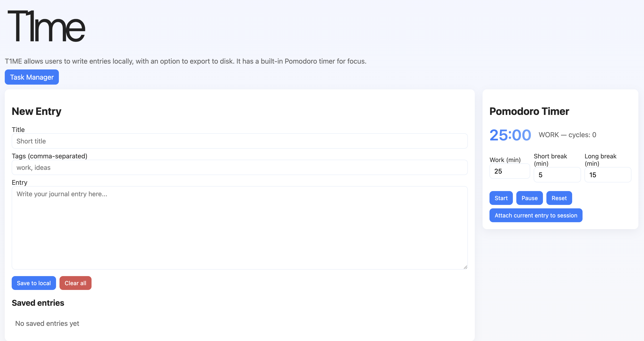
Task: Click the Title input field
Action: click(239, 141)
